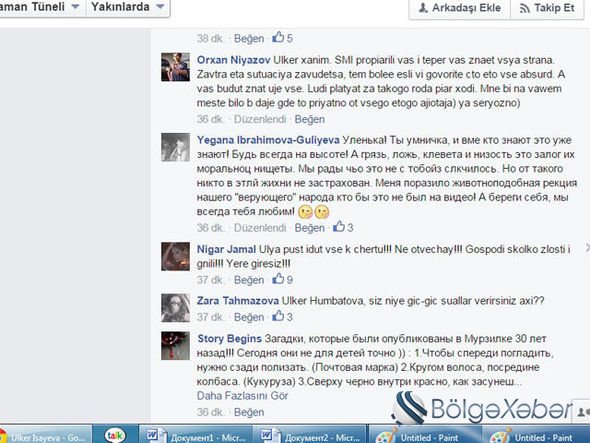This screenshot has width=590, height=443.
Task: Click thumbs-up icon under Yegana Ibrahimova-Guliyeva's comment
Action: (339, 227)
